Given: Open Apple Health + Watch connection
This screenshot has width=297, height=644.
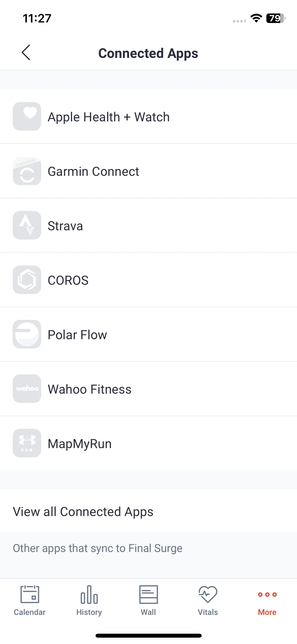Looking at the screenshot, I should click(x=148, y=116).
